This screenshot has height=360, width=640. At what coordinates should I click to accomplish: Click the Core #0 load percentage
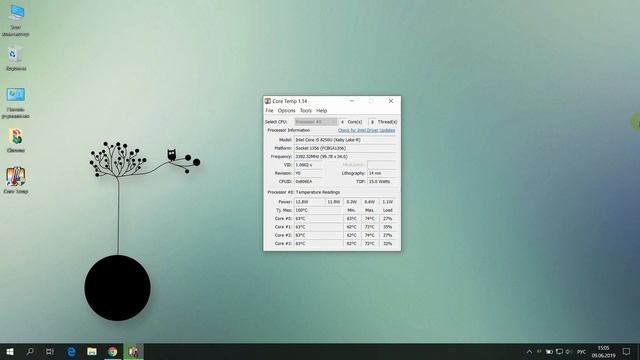tap(387, 218)
